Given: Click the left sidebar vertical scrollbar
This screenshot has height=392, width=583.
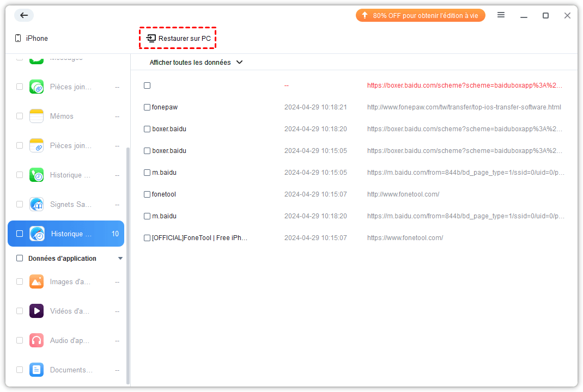Looking at the screenshot, I should pos(128,261).
